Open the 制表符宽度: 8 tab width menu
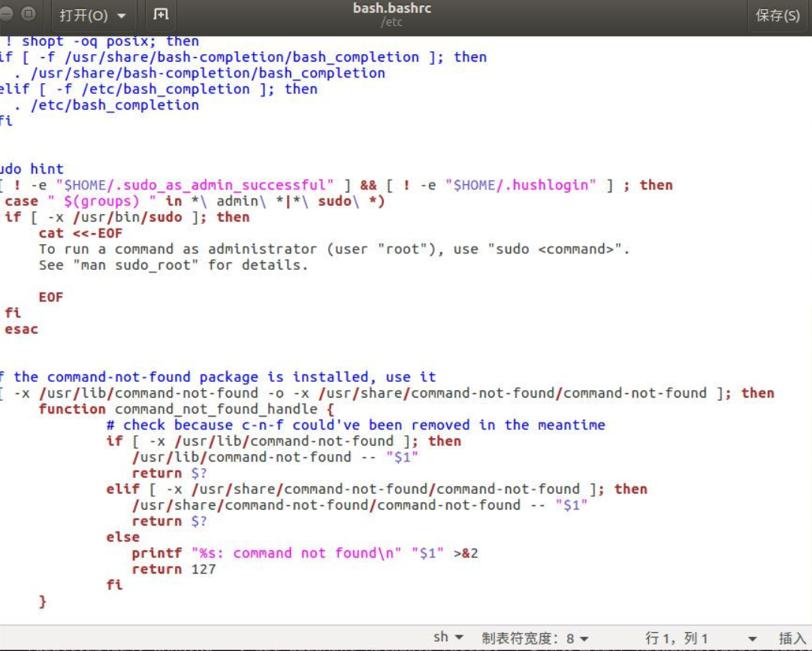812x651 pixels. [x=535, y=638]
